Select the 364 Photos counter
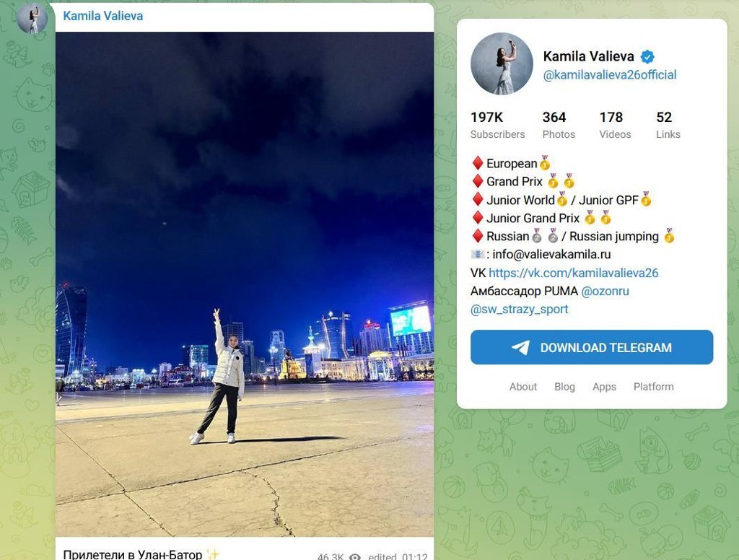The image size is (739, 560). tap(559, 125)
